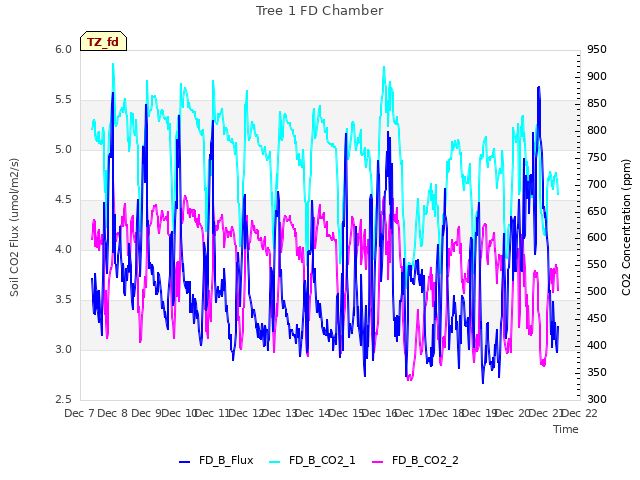The image size is (640, 480).
Task: Click the 900 right axis tick label
Action: point(597,76)
